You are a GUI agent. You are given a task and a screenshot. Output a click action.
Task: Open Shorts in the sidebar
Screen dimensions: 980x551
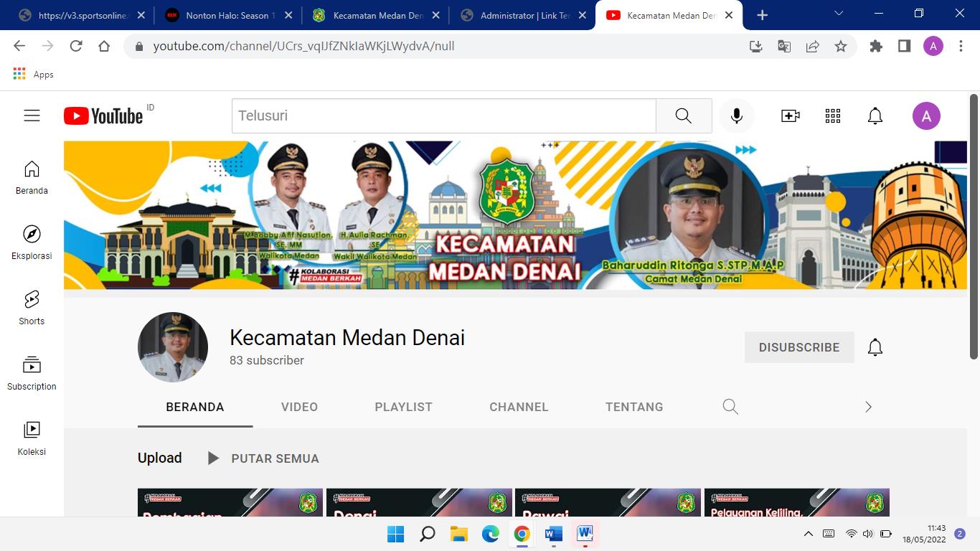click(32, 308)
